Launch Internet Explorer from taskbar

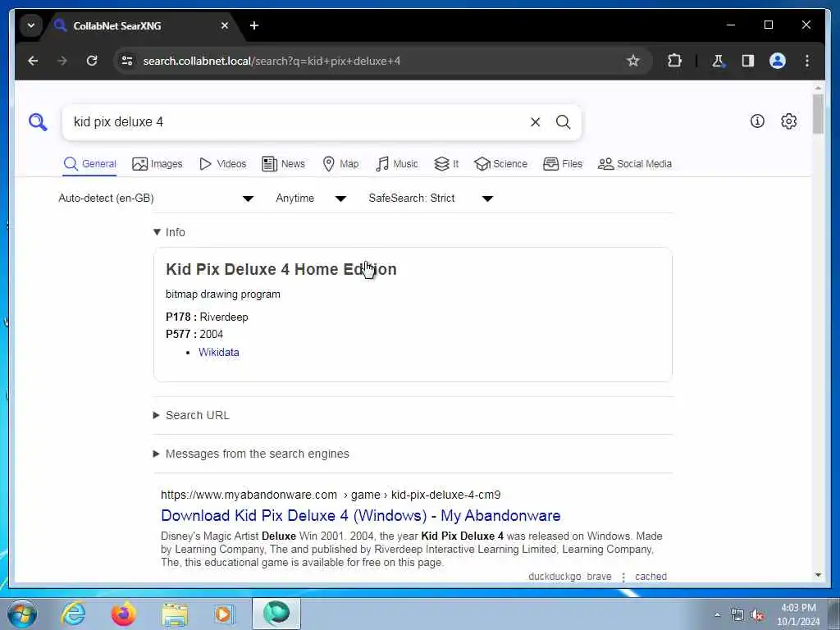pos(73,614)
